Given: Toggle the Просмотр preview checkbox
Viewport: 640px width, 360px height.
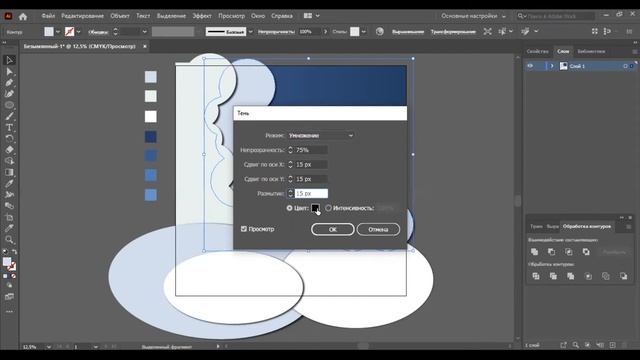Looking at the screenshot, I should (x=244, y=229).
